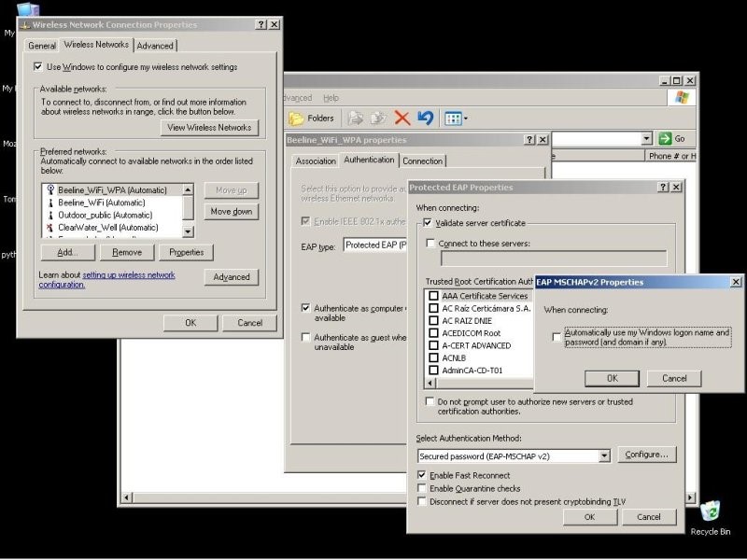Click the Phone # or Host column header
The width and height of the screenshot is (747, 560).
(670, 156)
